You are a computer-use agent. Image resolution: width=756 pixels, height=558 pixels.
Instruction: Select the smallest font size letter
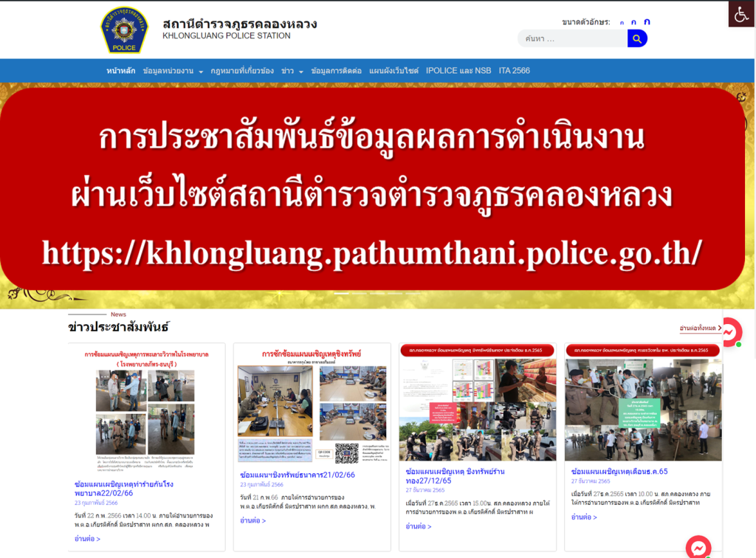622,23
